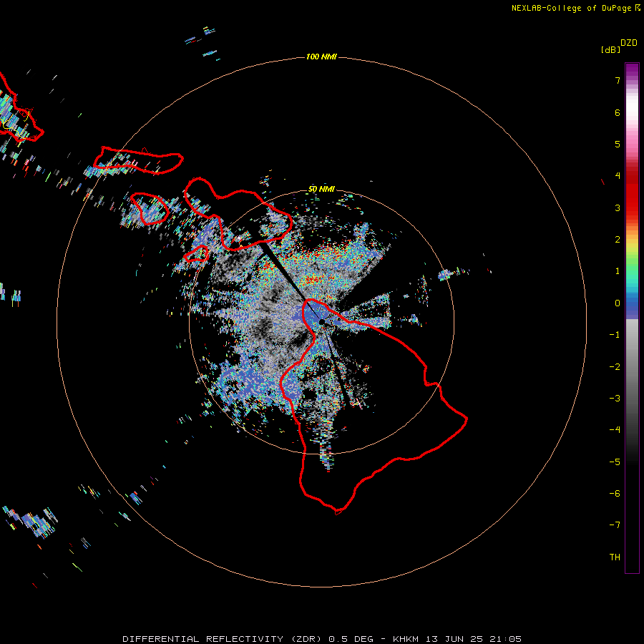This screenshot has height=644, width=644.
Task: Click the -6 value on the color scale
Action: 615,494
